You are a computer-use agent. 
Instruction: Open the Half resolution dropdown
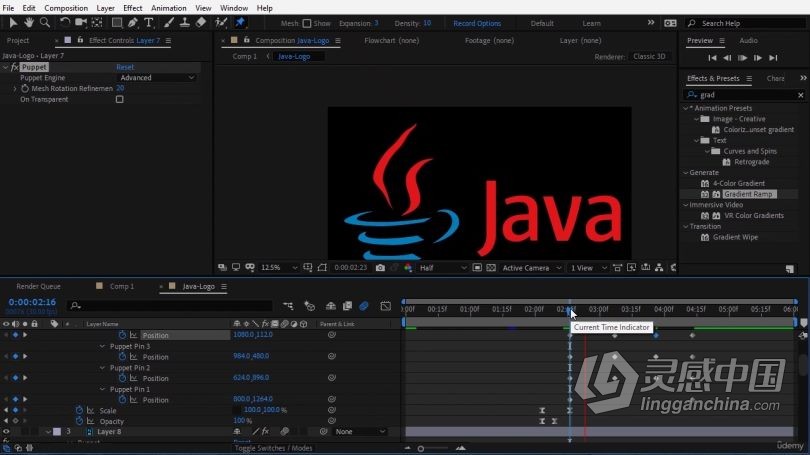tap(443, 268)
